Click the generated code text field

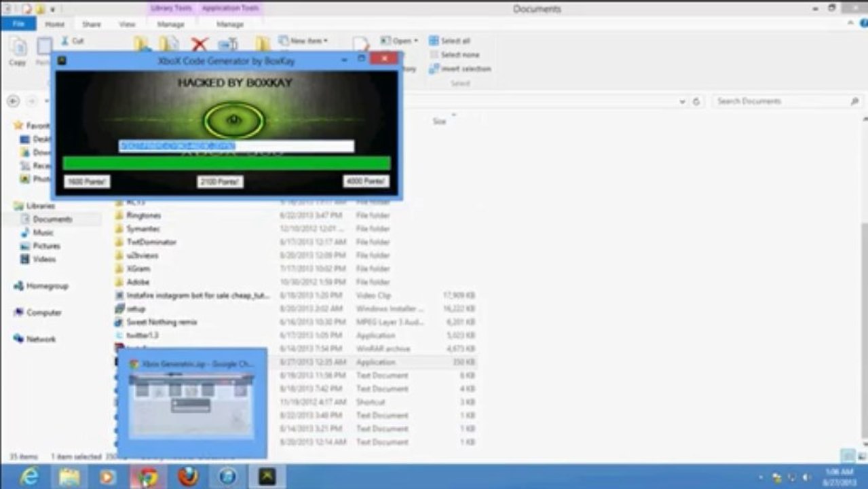236,146
